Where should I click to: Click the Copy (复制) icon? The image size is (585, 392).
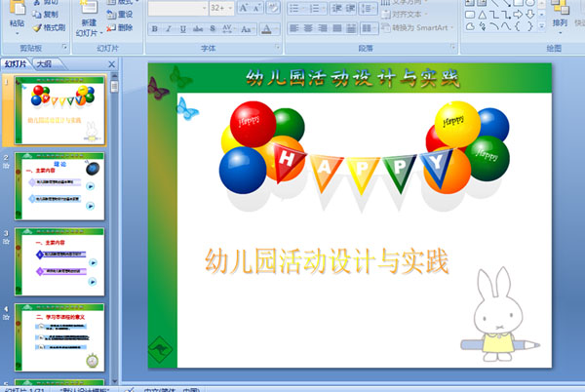pyautogui.click(x=37, y=15)
